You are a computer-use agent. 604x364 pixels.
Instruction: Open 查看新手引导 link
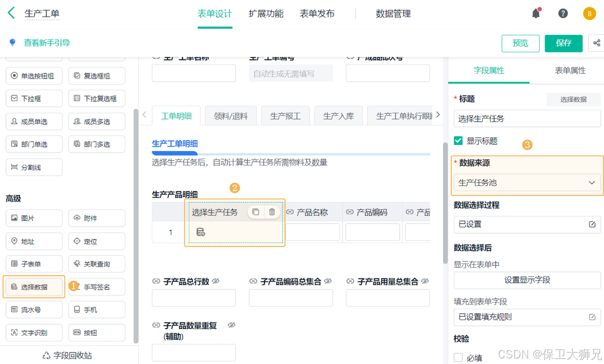(x=47, y=43)
